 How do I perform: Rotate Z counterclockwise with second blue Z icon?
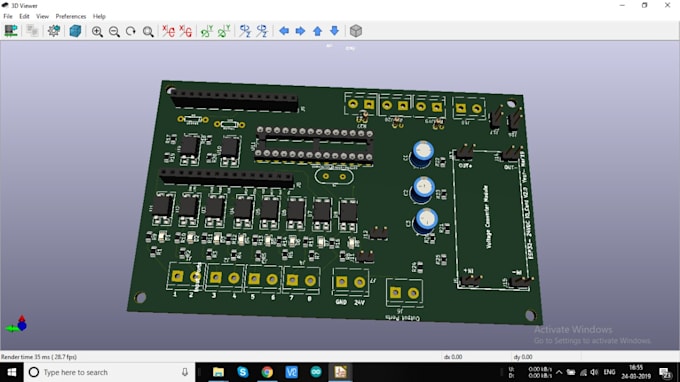point(262,31)
